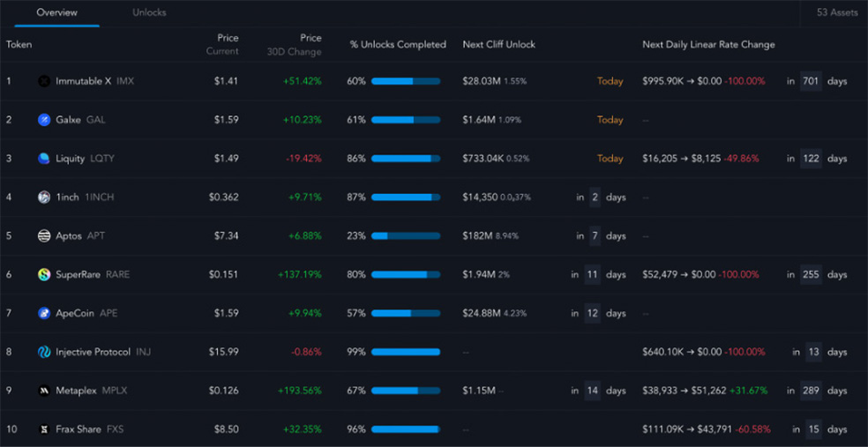Open the SuperRare RARE token page
This screenshot has width=868, height=447.
pyautogui.click(x=93, y=274)
